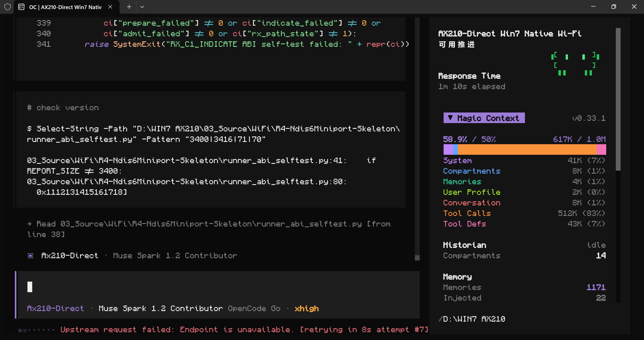Open a new terminal tab with plus

click(x=129, y=7)
